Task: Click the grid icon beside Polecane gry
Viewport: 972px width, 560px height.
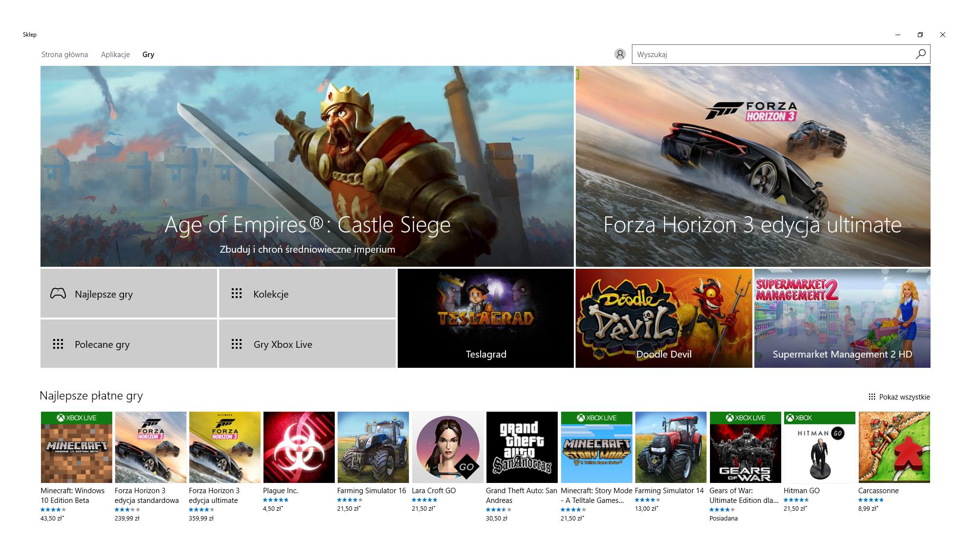Action: coord(58,344)
